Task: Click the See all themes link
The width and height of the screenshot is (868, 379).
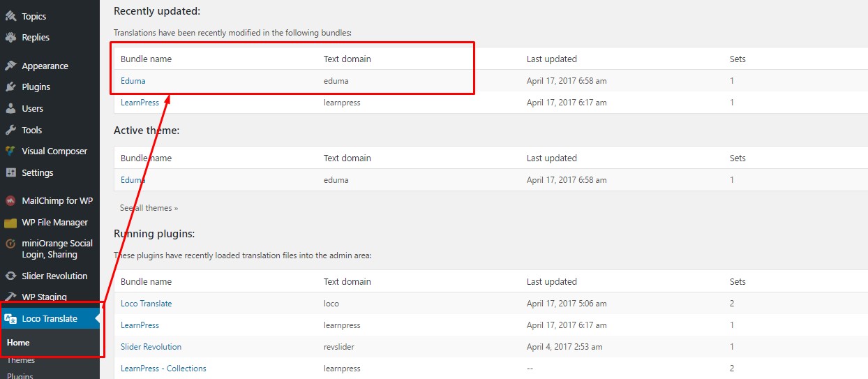Action: pyautogui.click(x=149, y=208)
